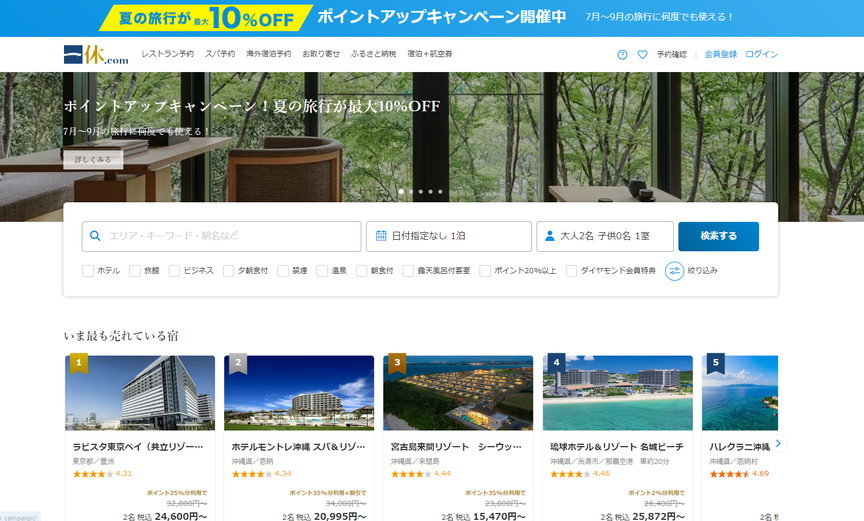Click the ログイン link
Screen dimensions: 864x521
click(x=762, y=55)
